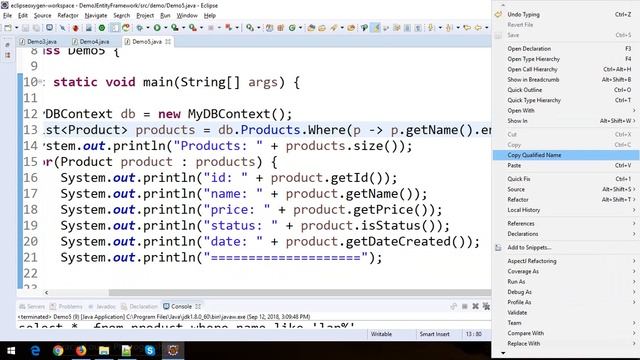Screen dimensions: 640x360
Task: Click the Remove All Terminated Launches double-X icon
Action: (486, 306)
